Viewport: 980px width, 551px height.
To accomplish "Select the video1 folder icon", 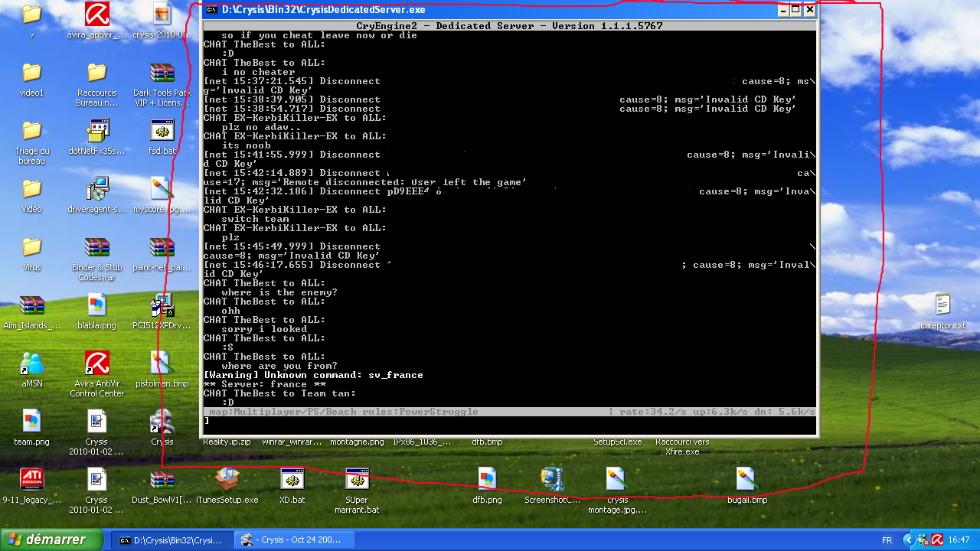I will pyautogui.click(x=31, y=72).
